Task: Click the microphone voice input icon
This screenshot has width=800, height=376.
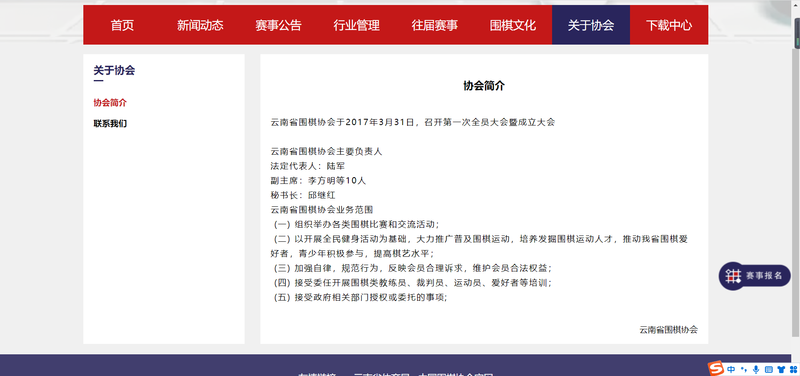Action: [x=756, y=369]
